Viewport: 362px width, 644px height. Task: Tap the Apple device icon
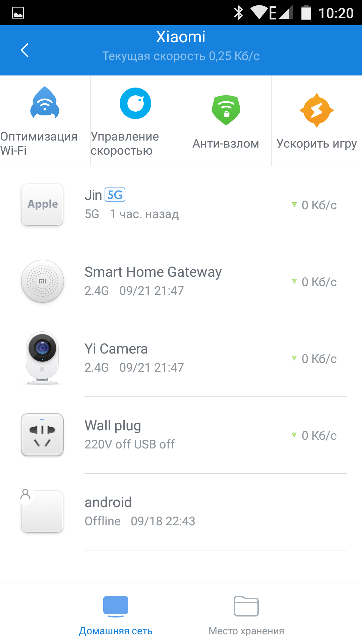coord(43,204)
